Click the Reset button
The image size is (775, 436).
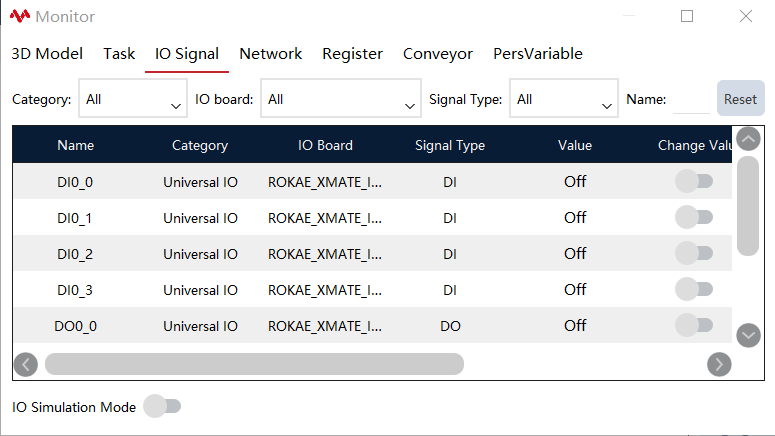(x=740, y=98)
